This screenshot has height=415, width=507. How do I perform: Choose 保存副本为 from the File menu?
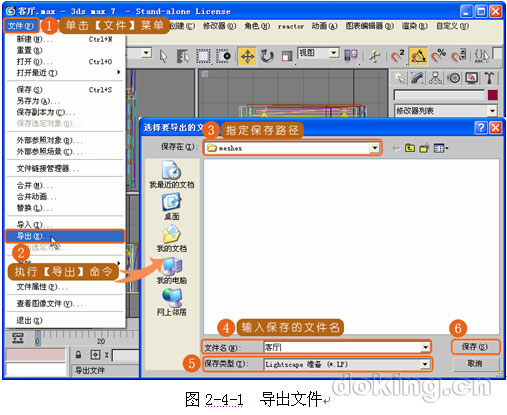pyautogui.click(x=65, y=112)
